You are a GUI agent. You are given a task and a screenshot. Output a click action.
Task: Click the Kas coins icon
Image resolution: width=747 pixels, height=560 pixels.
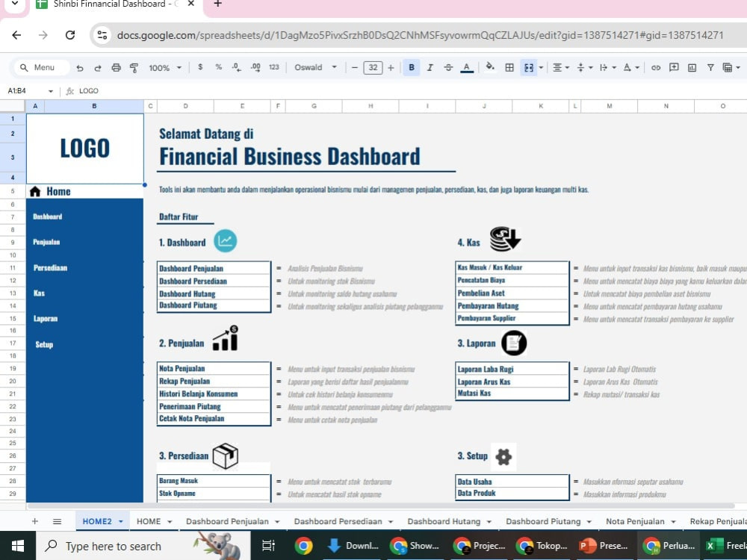pos(506,239)
